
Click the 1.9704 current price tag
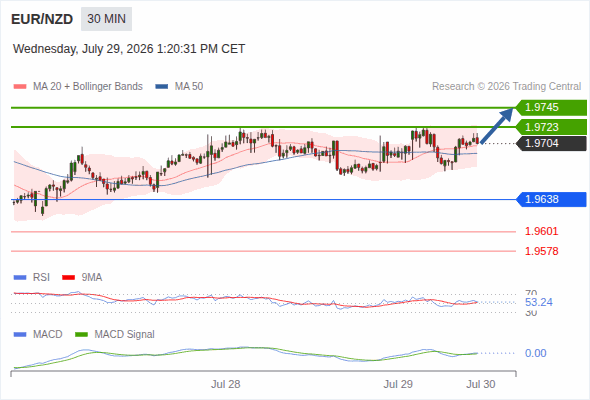pyautogui.click(x=551, y=143)
